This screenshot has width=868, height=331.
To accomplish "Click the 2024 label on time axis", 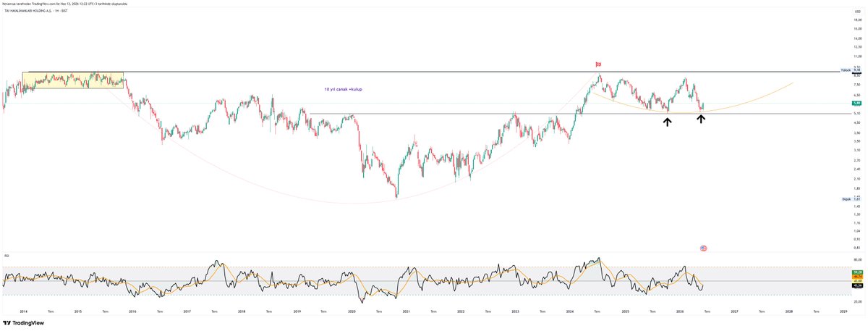I will [x=570, y=311].
